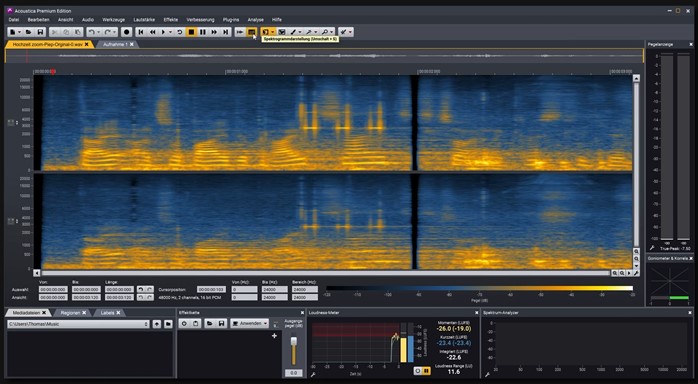The width and height of the screenshot is (698, 384).
Task: Click the zoom magnifier tool icon
Action: tap(325, 32)
